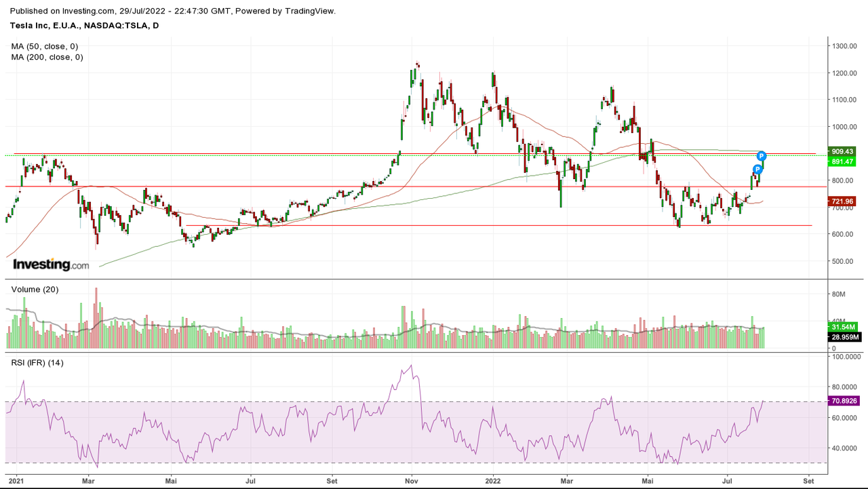The height and width of the screenshot is (489, 868).
Task: Click the 909.43 price tag on the axis
Action: (x=842, y=151)
